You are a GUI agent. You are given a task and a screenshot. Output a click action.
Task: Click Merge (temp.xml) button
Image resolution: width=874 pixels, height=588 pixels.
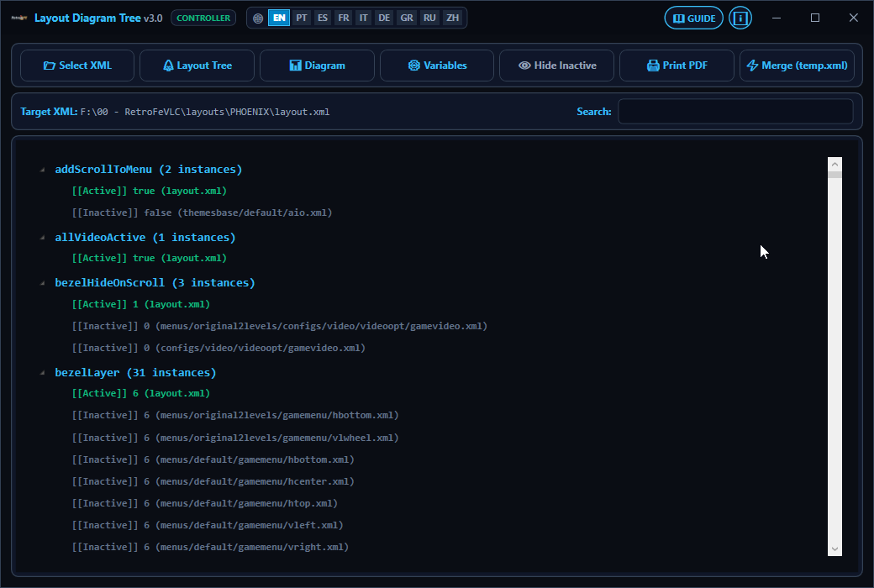797,66
